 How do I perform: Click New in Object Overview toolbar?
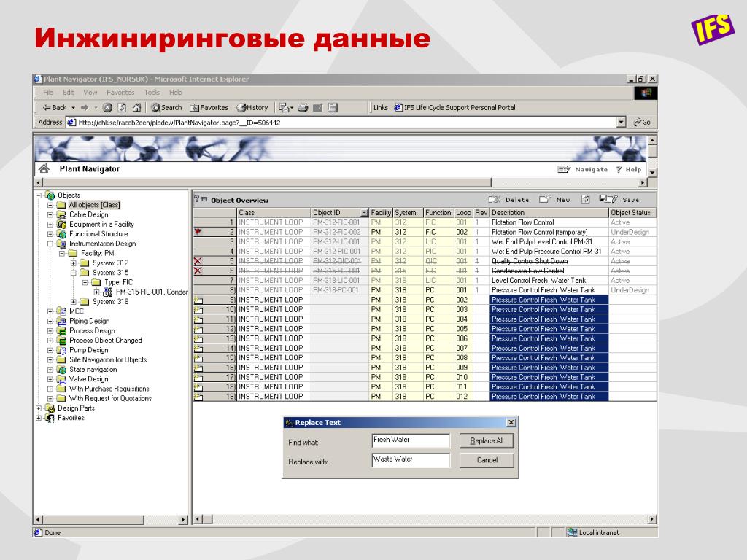[x=554, y=200]
